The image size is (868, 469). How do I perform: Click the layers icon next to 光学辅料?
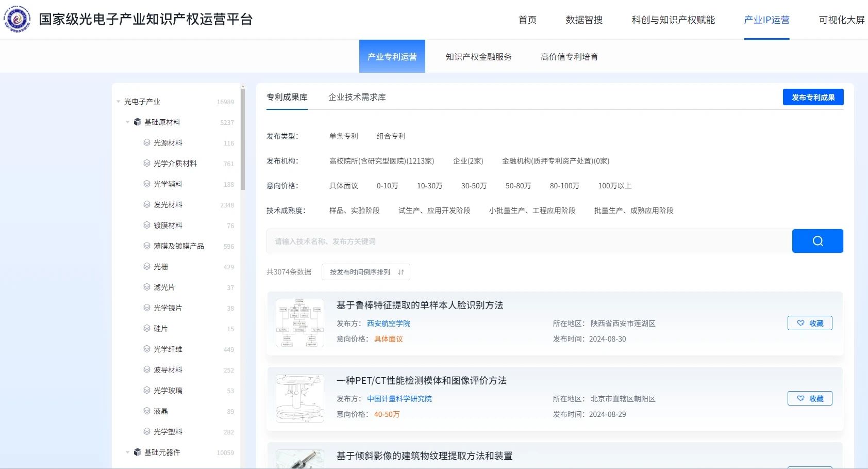[147, 184]
